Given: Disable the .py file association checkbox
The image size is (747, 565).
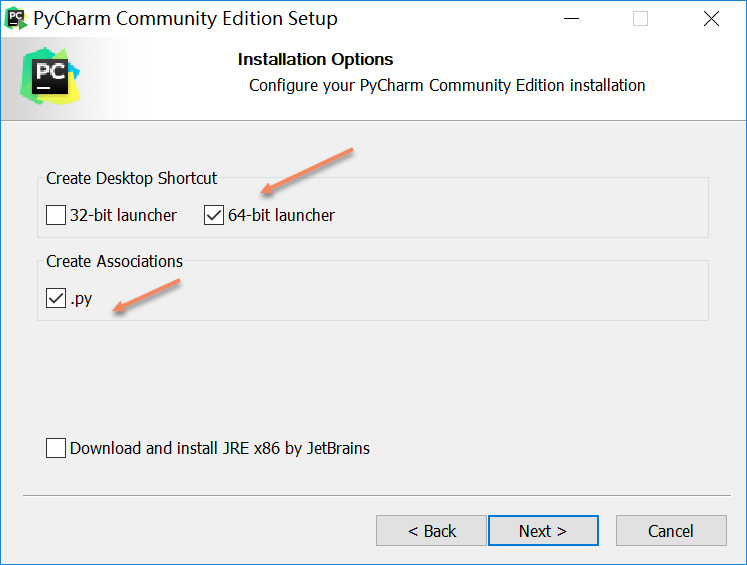Looking at the screenshot, I should click(x=56, y=298).
